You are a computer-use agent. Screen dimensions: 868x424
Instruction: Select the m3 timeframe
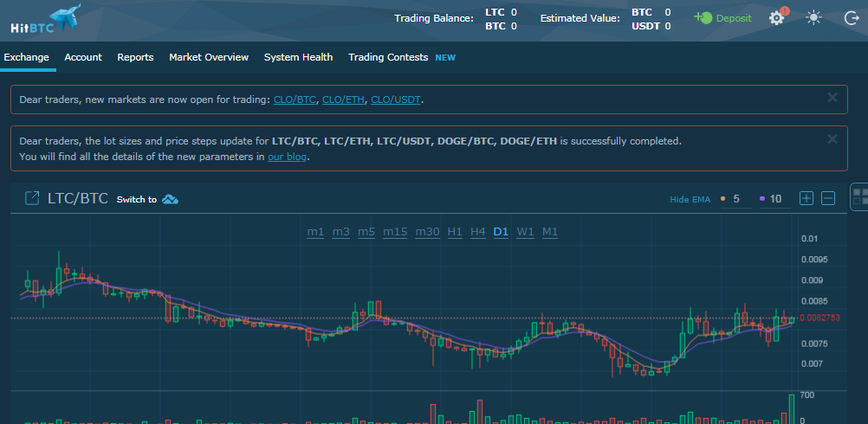point(341,232)
